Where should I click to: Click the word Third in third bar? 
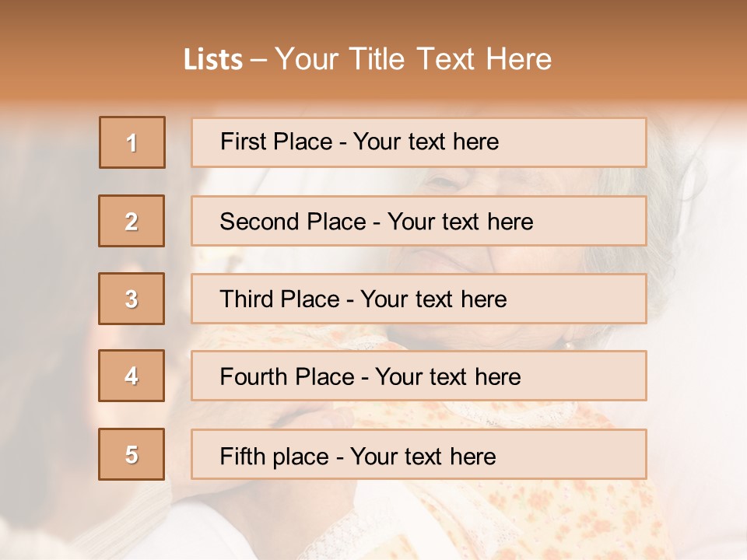(x=246, y=299)
